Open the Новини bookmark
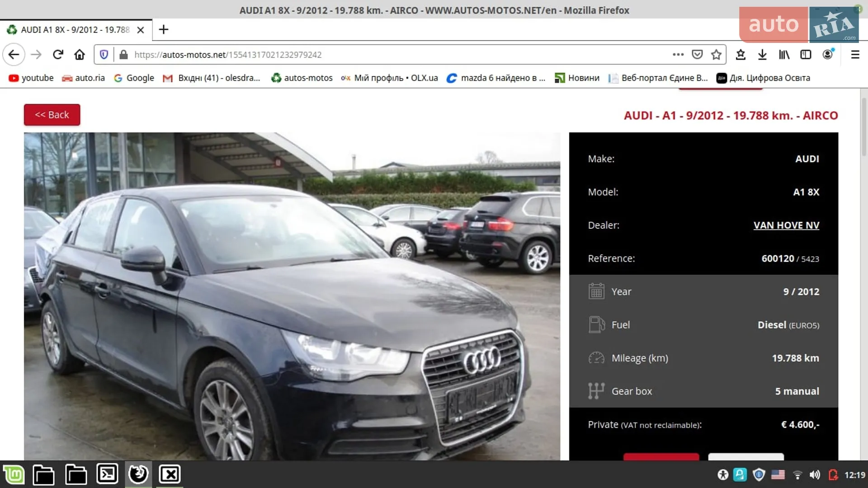 tap(577, 78)
